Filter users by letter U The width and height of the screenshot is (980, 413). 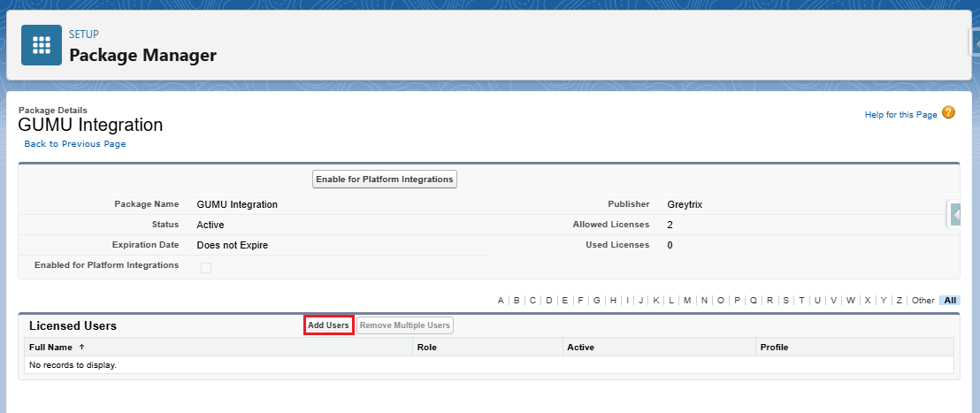point(817,301)
